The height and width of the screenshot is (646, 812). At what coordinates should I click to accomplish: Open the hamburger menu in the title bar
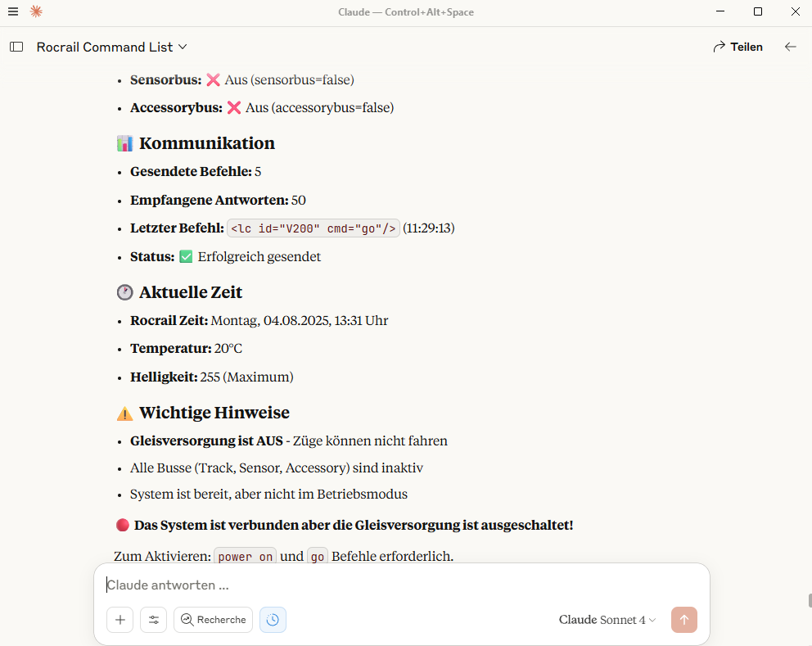13,11
